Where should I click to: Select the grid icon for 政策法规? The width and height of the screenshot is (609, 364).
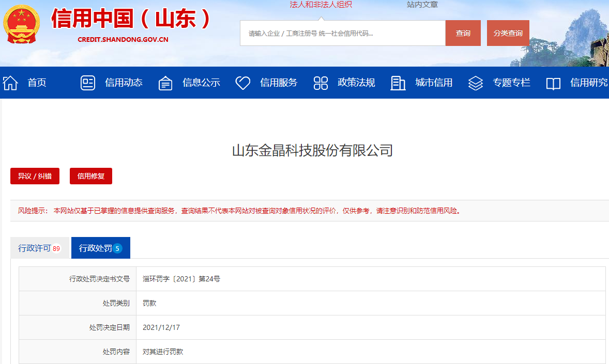(320, 82)
